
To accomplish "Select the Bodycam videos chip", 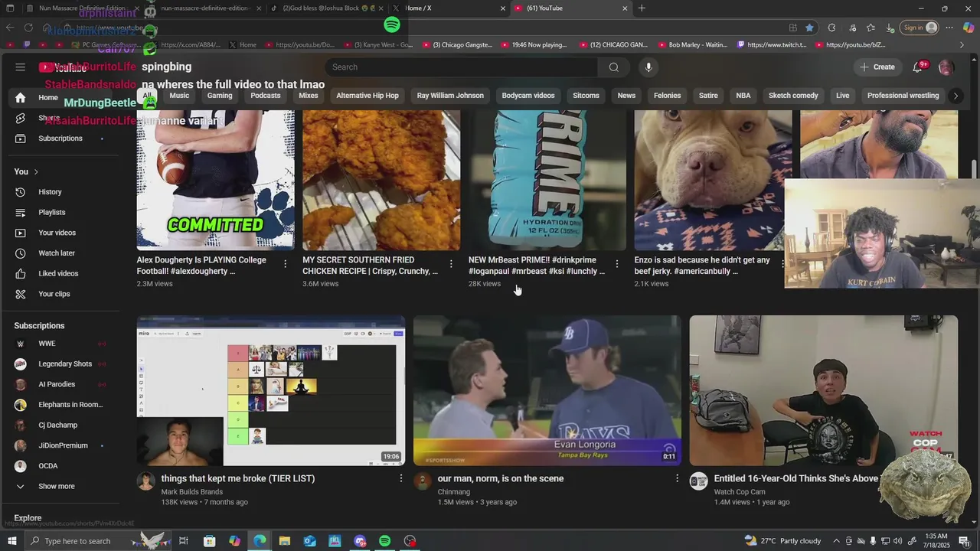I will tap(528, 96).
